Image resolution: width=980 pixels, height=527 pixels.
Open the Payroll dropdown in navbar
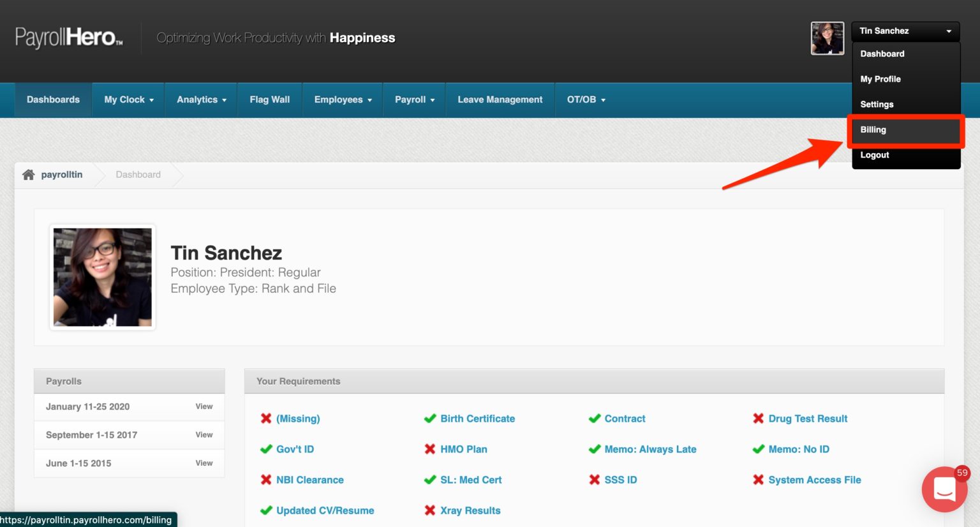tap(414, 100)
